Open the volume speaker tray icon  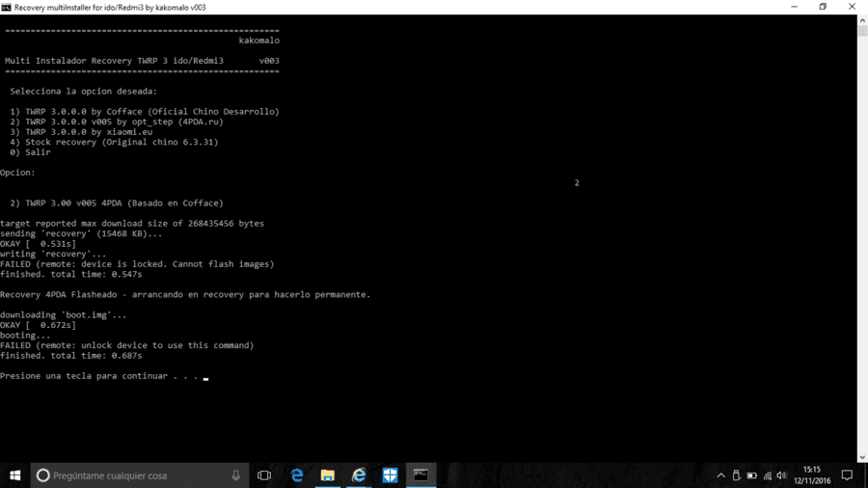pos(781,475)
